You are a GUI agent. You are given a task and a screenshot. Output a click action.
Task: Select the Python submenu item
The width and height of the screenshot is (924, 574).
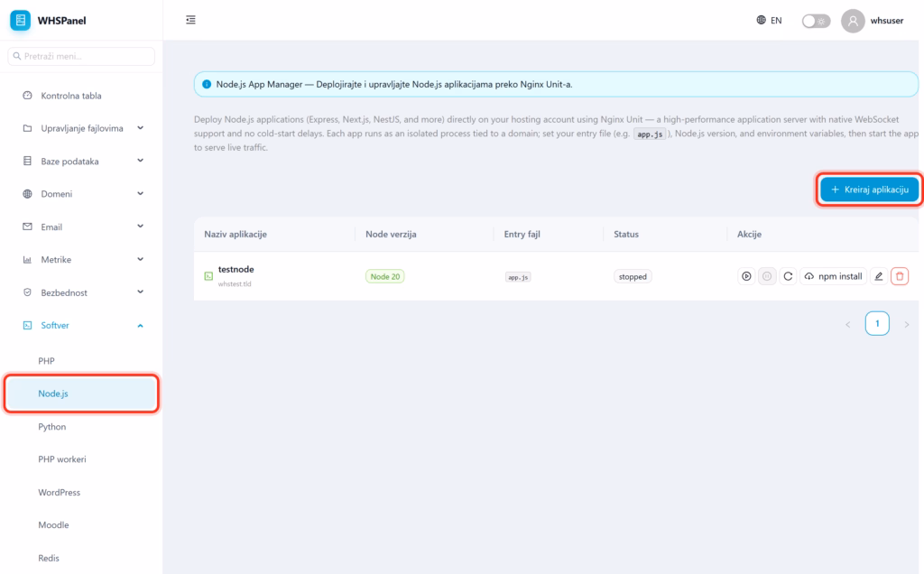[81, 427]
